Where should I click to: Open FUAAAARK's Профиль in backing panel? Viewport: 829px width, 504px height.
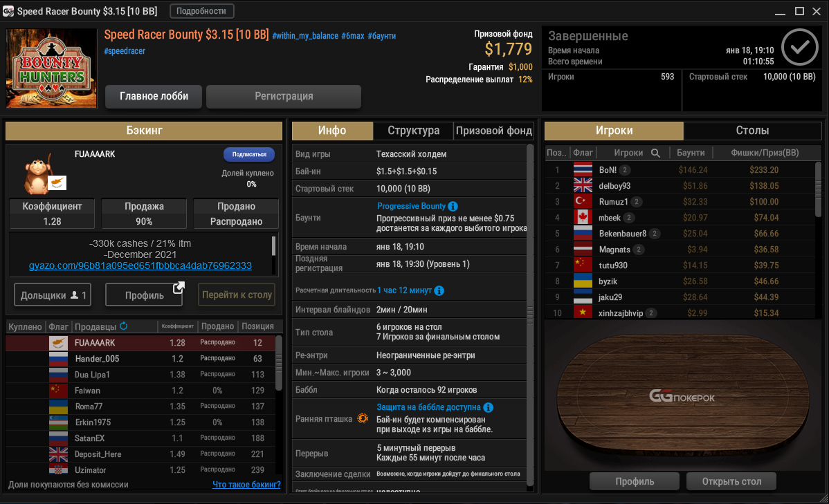tap(145, 295)
